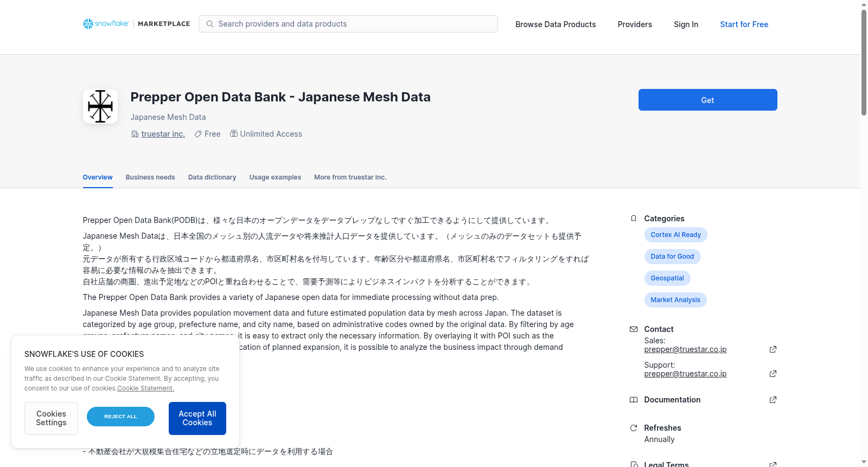
Task: Click the provider building icon beside truestar inc.
Action: (x=135, y=134)
